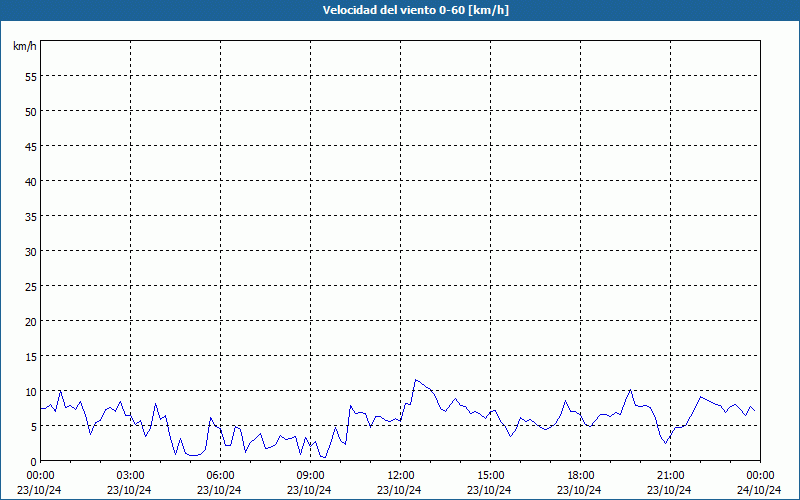800x500 pixels.
Task: Click the 15 y-axis label
Action: 31,357
